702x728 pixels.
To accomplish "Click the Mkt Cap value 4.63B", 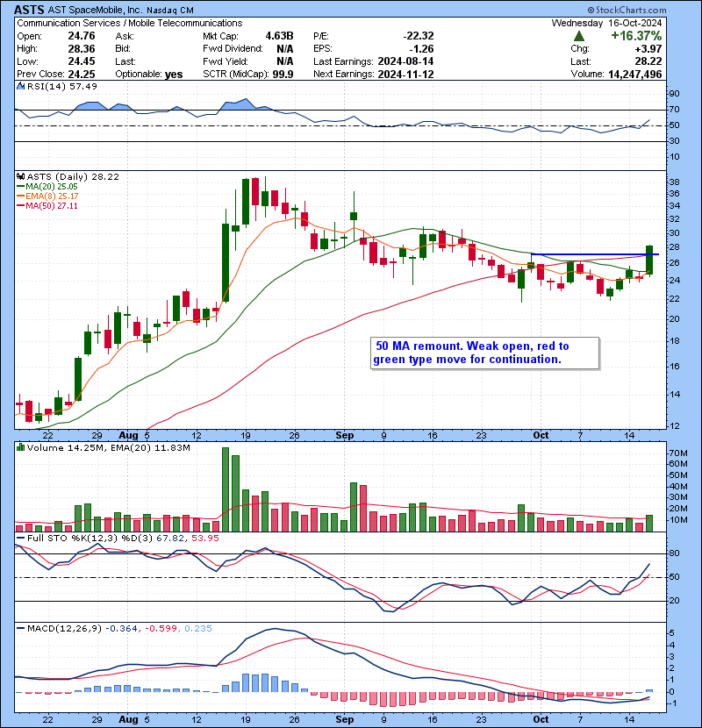I will [279, 36].
